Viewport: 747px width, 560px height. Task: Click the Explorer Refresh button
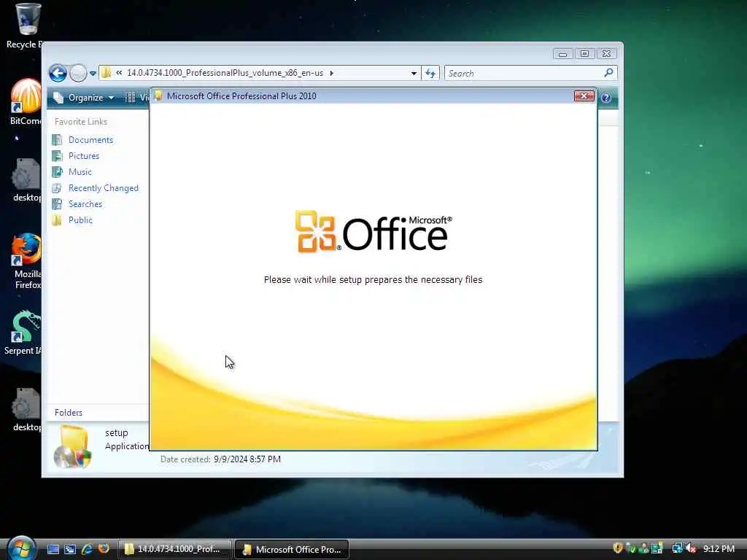(x=430, y=74)
